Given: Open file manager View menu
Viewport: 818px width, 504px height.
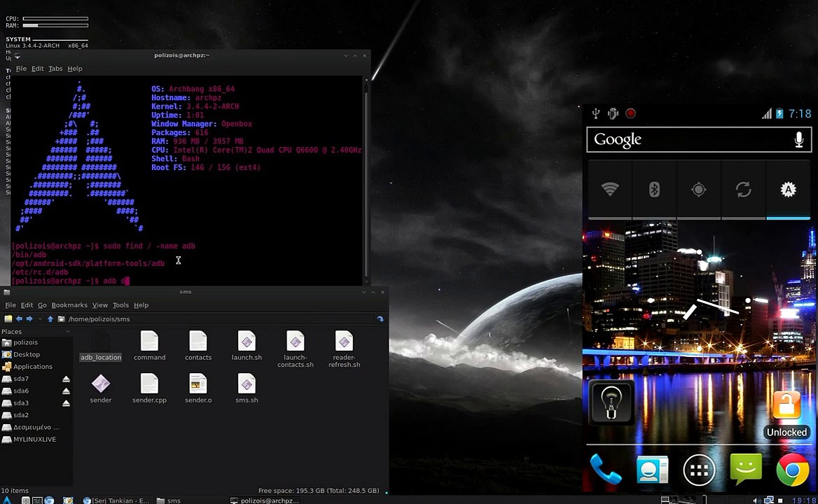Looking at the screenshot, I should tap(99, 305).
